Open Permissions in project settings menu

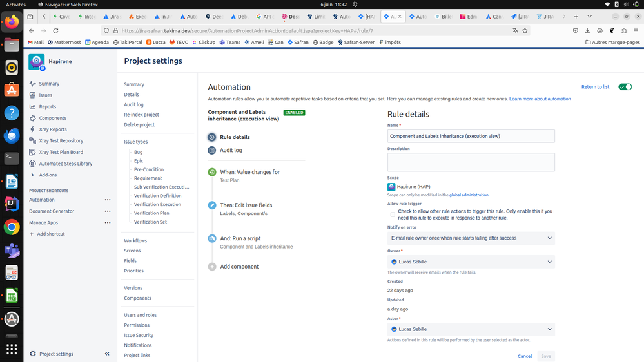137,325
